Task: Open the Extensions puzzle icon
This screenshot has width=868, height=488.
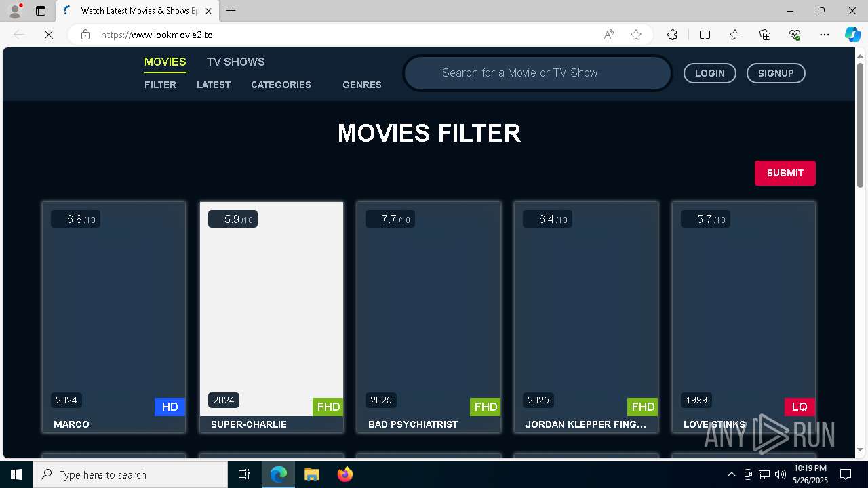Action: (672, 35)
